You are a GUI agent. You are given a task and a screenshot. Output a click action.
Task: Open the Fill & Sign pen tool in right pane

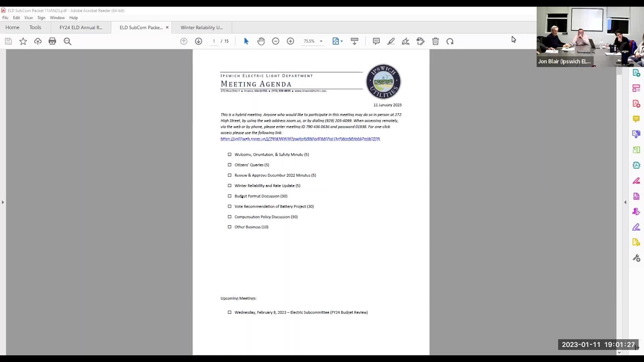(636, 227)
